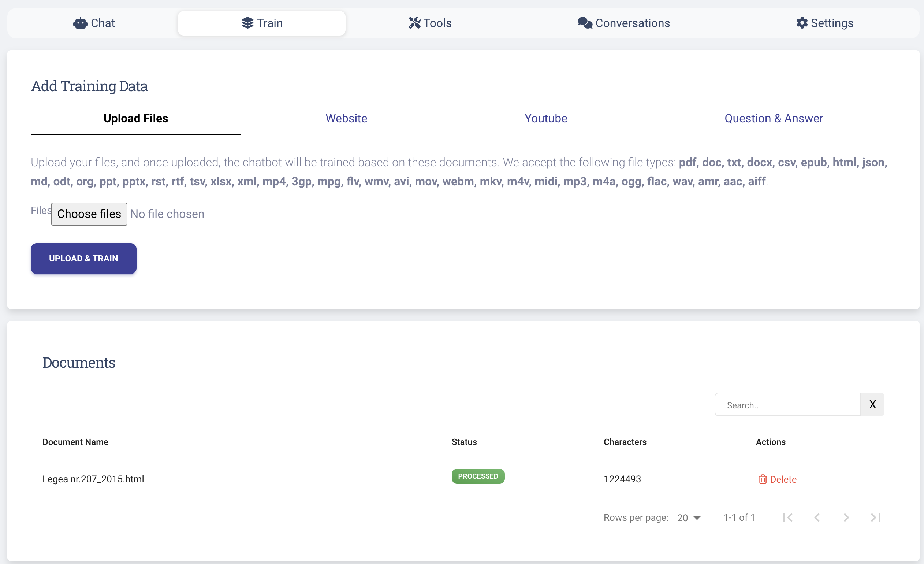Open the Tools tab
This screenshot has height=564, width=924.
[430, 23]
